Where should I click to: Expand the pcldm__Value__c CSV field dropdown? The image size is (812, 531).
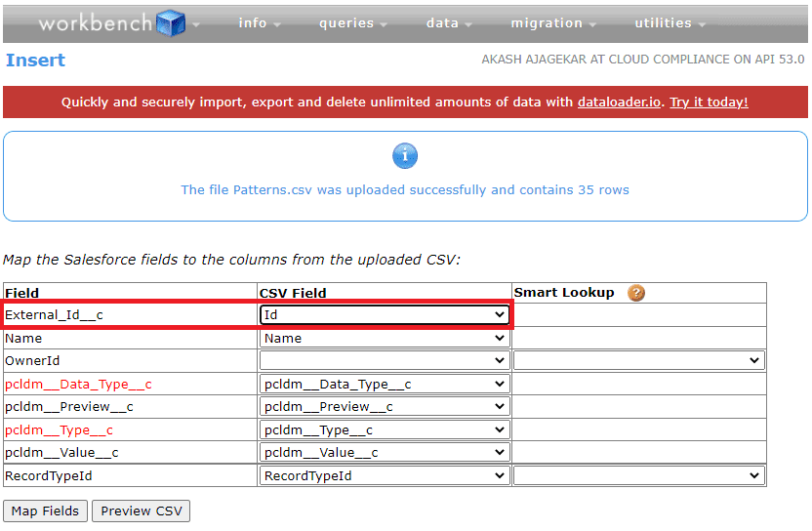tap(385, 453)
